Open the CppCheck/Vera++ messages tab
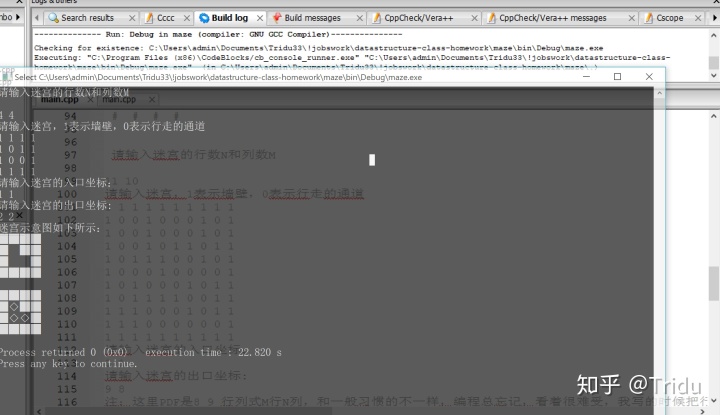 point(552,18)
